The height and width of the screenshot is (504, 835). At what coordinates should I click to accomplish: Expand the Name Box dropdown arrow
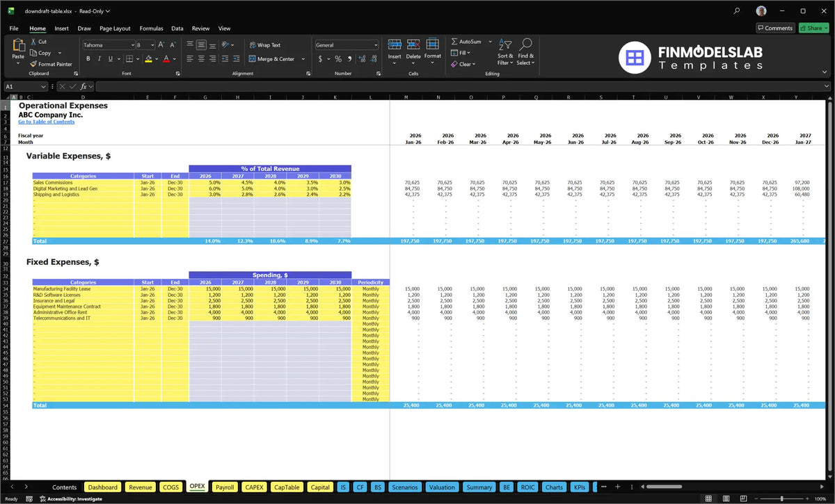pos(44,86)
